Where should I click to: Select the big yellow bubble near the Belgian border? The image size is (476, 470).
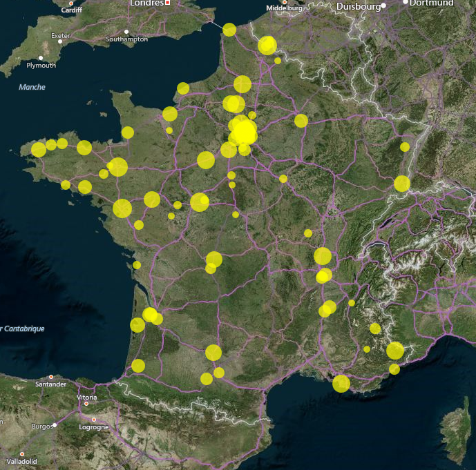coord(267,46)
